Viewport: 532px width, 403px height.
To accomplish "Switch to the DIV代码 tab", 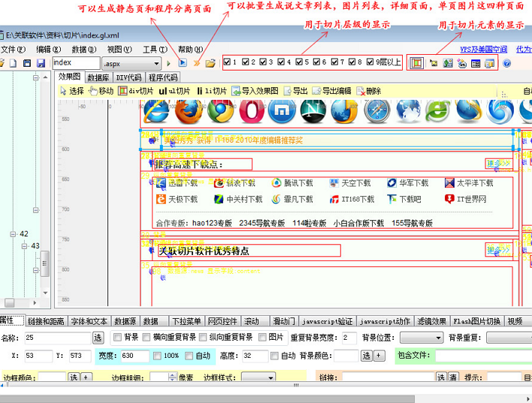I will tap(129, 77).
